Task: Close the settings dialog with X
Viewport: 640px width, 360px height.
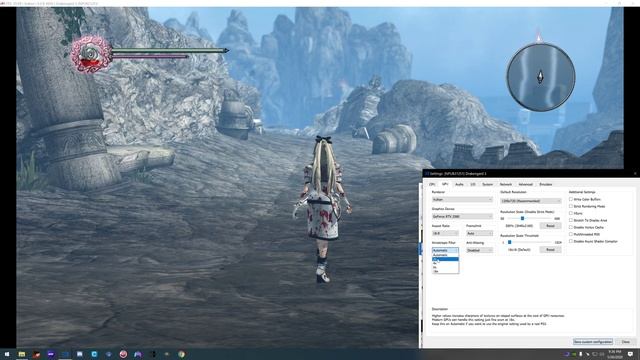Action: click(635, 173)
